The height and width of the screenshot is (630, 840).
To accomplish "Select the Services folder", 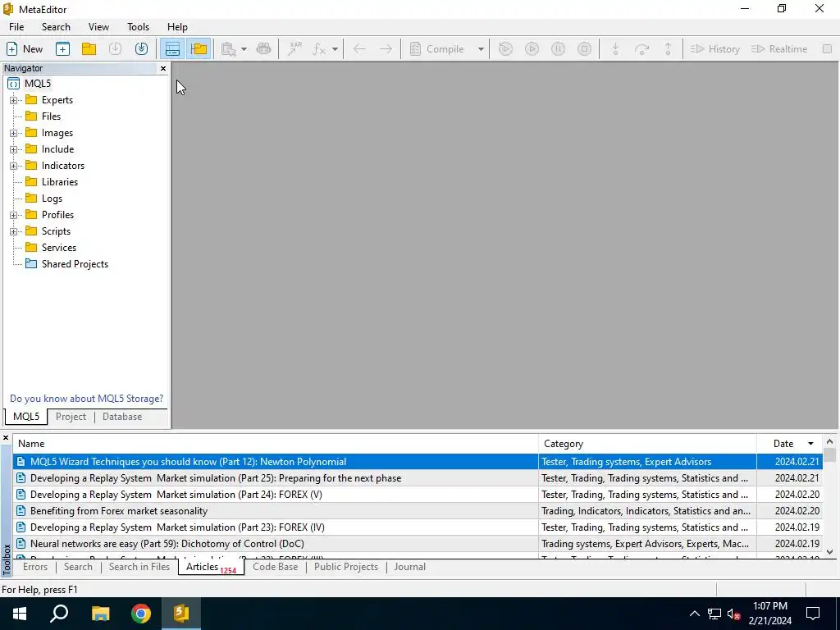I will (59, 248).
